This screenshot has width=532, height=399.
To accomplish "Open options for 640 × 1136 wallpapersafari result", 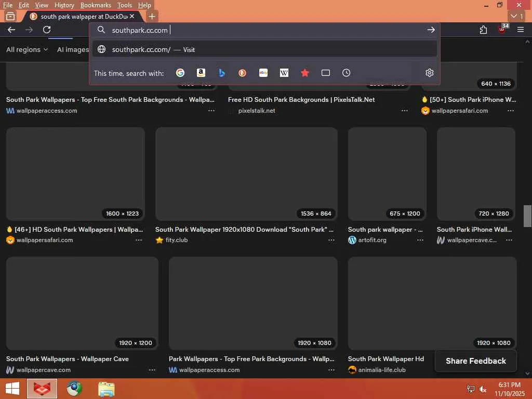I will (x=511, y=111).
